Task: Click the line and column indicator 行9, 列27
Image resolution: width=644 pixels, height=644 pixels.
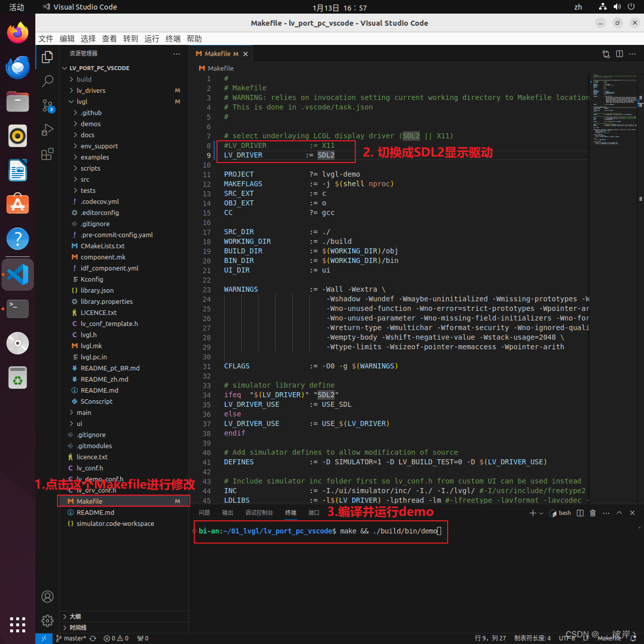Action: tap(491, 638)
